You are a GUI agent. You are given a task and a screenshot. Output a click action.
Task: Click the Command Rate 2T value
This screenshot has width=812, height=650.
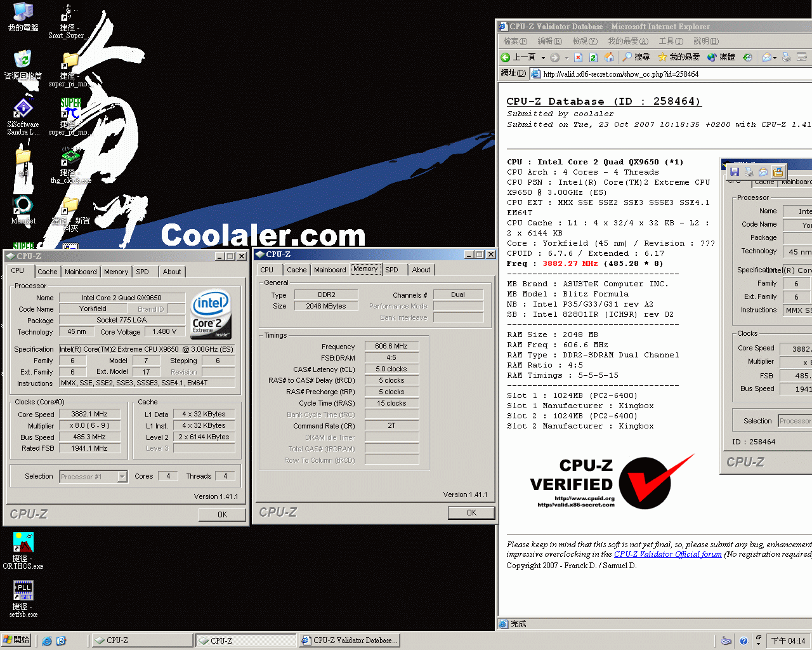pyautogui.click(x=391, y=426)
